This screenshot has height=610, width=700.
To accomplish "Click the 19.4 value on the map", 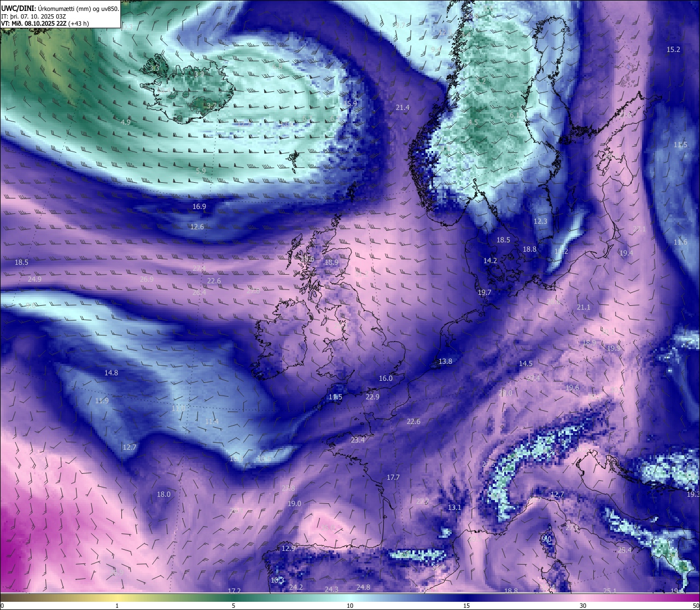I will tap(626, 253).
